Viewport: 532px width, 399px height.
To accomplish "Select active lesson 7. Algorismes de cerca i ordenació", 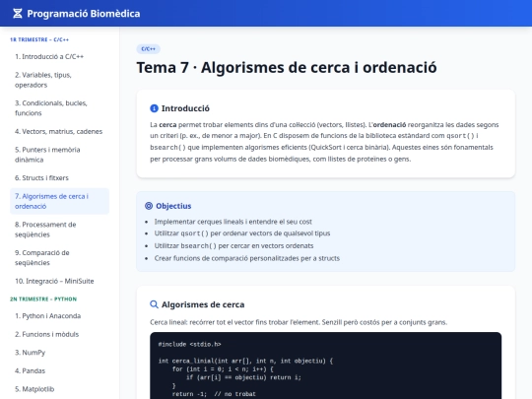I will 60,201.
